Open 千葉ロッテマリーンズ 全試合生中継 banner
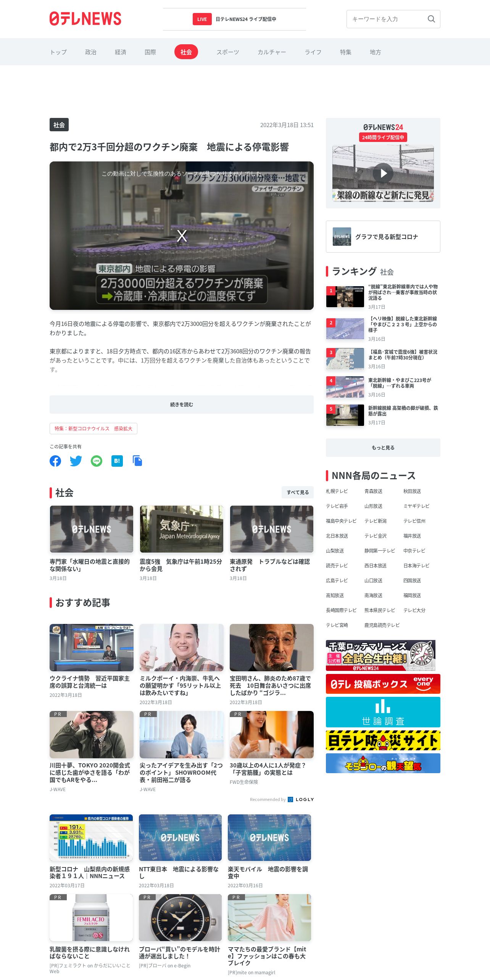 coord(380,656)
